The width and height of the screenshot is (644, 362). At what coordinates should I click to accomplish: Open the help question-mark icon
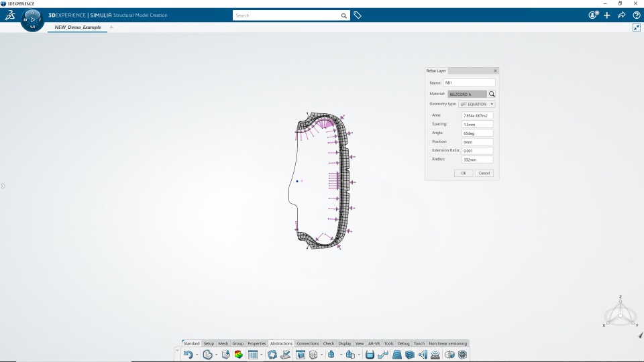point(636,15)
